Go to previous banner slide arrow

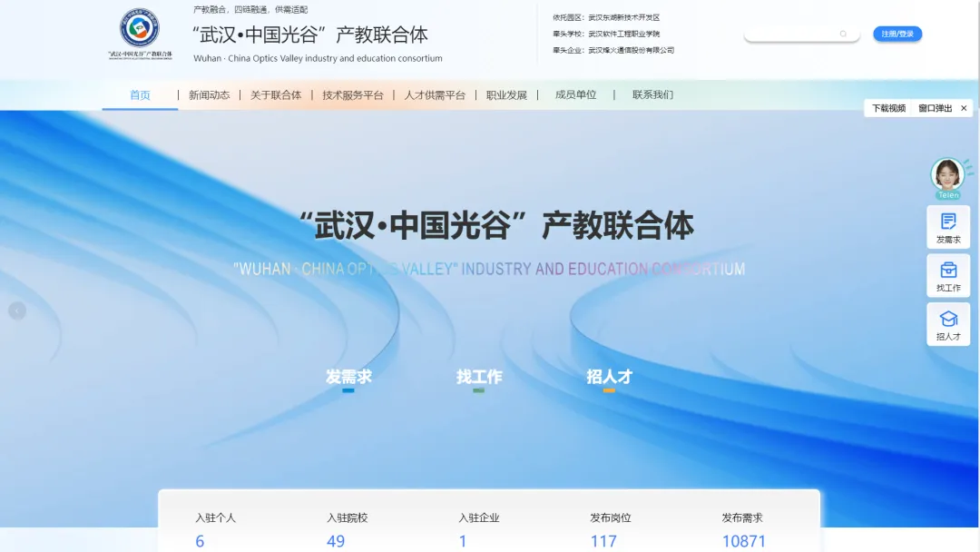(x=17, y=311)
